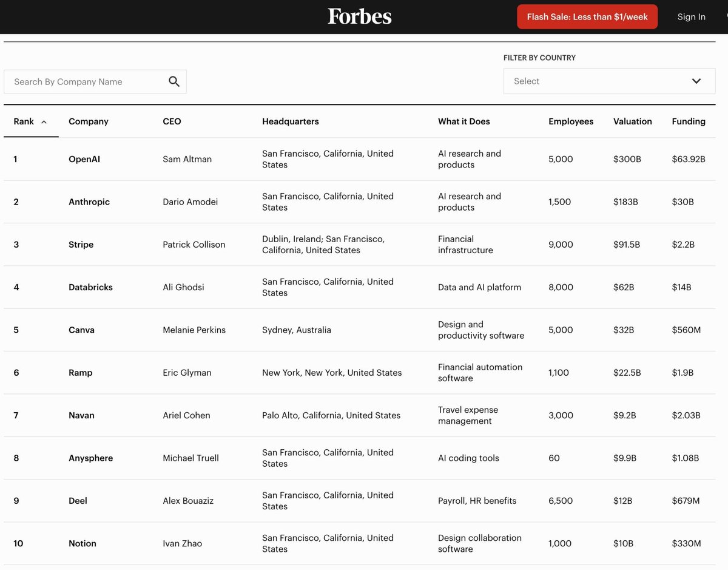
Task: Click the Data and AI platform description
Action: [479, 287]
